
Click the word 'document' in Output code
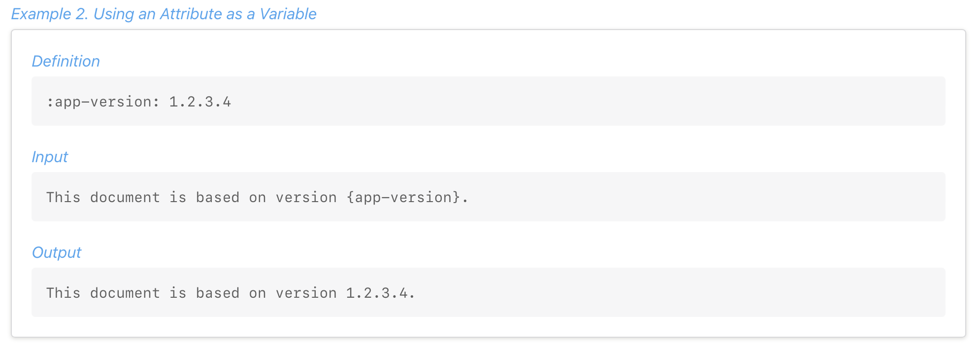pos(125,293)
